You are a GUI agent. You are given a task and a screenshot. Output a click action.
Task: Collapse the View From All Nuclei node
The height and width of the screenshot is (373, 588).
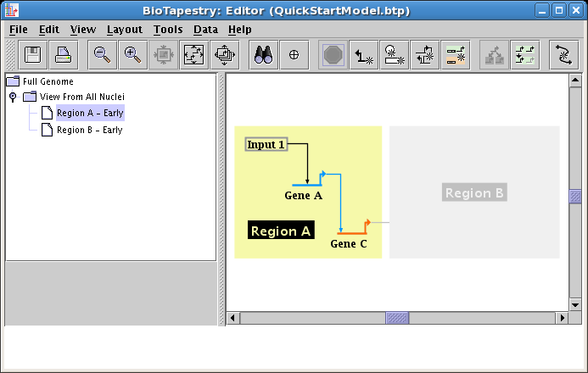pyautogui.click(x=13, y=97)
